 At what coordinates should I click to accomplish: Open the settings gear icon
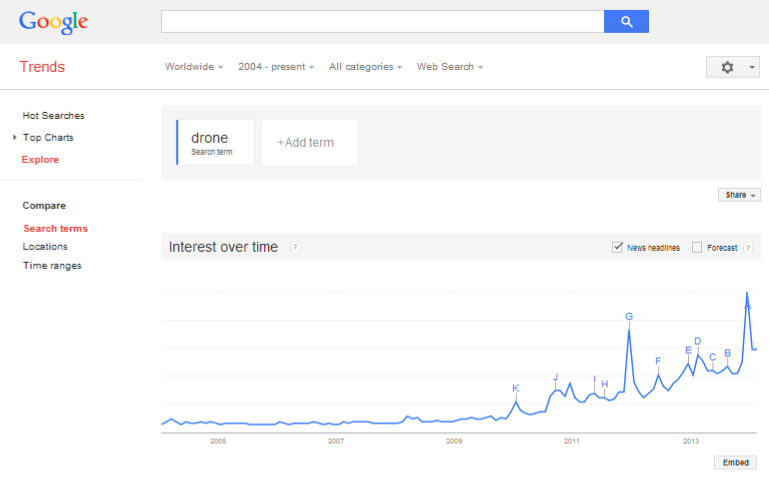pyautogui.click(x=727, y=67)
